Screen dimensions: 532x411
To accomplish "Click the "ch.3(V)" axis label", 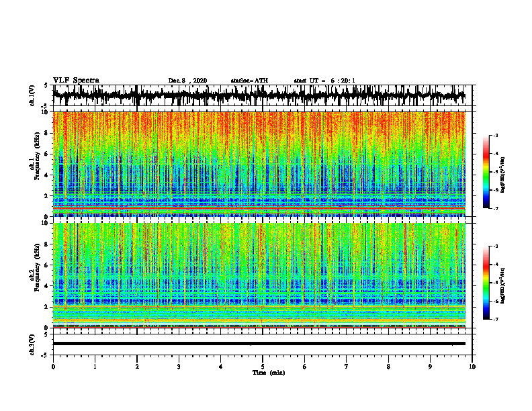I will [32, 345].
